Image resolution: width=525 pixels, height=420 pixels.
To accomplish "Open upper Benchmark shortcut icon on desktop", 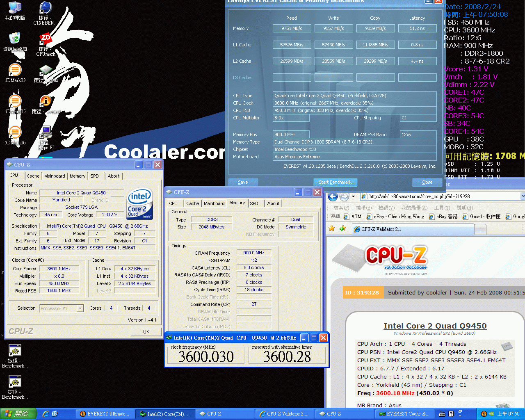I will tap(15, 356).
